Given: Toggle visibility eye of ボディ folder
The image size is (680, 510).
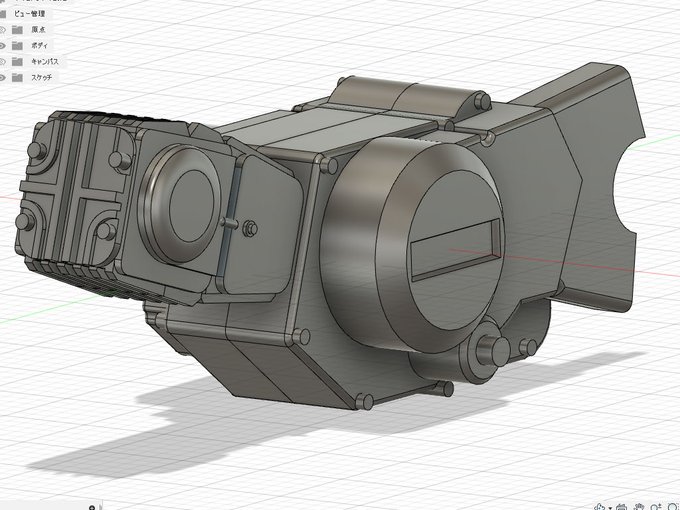Looking at the screenshot, I should click(2, 46).
